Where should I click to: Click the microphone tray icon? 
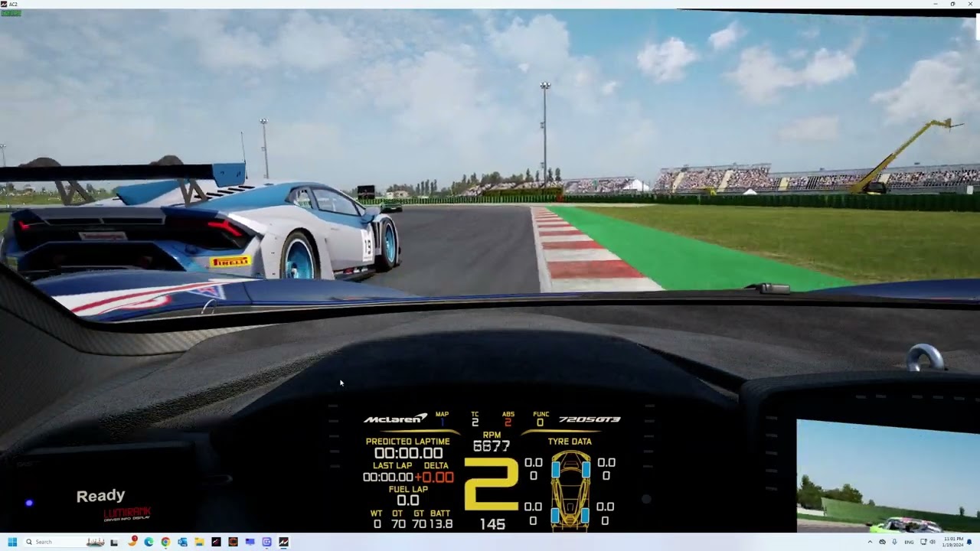tap(894, 542)
